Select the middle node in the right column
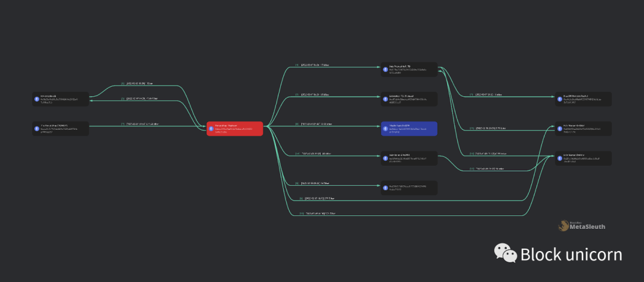644x282 pixels. 583,129
